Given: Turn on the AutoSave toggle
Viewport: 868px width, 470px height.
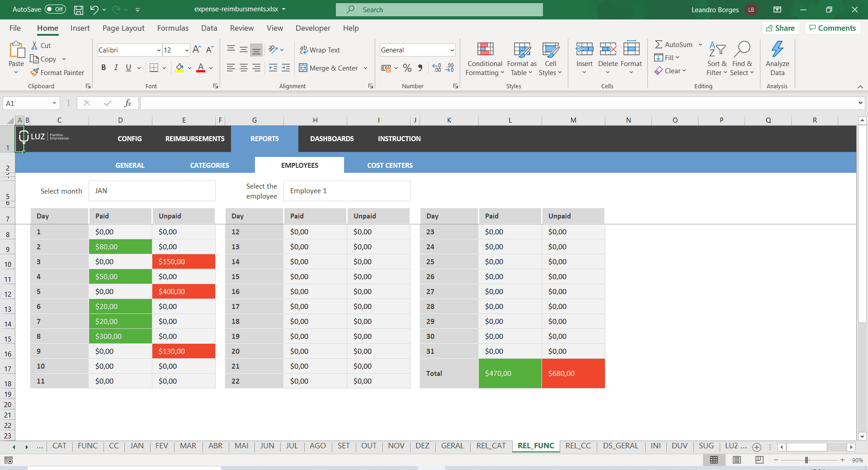Looking at the screenshot, I should [x=54, y=9].
